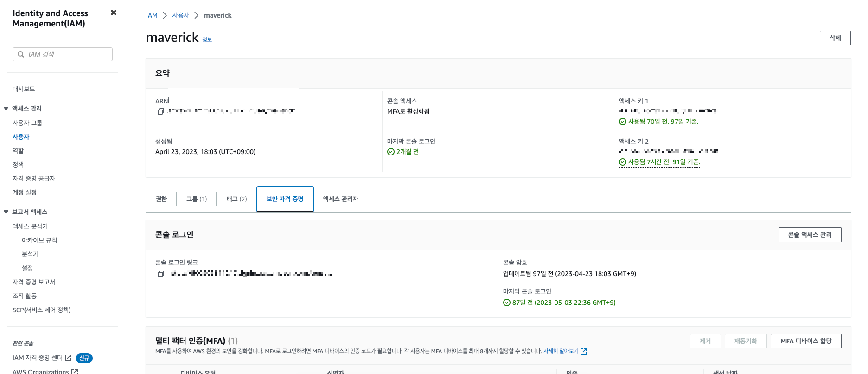Open IAM 자격 증명 센터 link
Viewport: 868px width, 374px height.
pos(38,358)
